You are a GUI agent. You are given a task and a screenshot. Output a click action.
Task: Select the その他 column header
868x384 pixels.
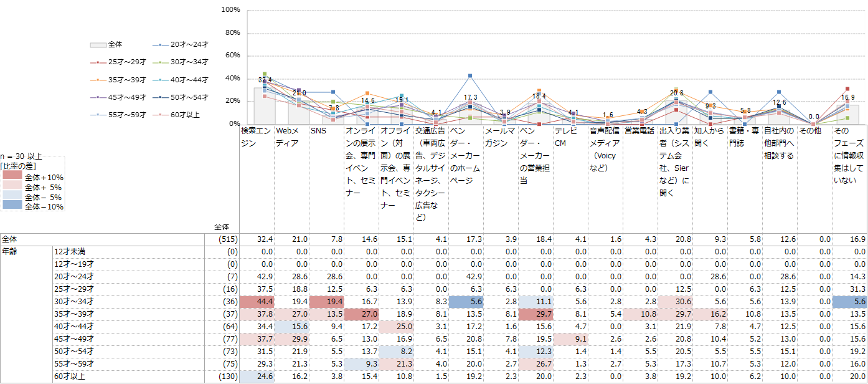[x=809, y=131]
